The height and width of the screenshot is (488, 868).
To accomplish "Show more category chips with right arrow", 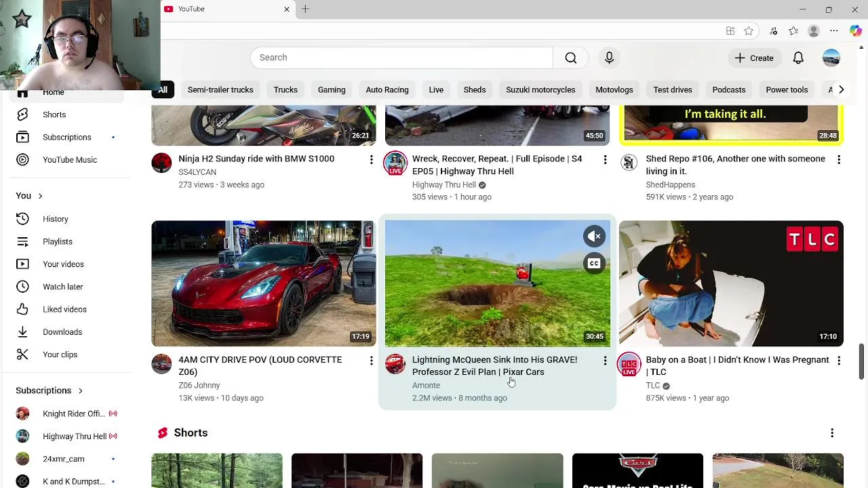I will point(841,89).
